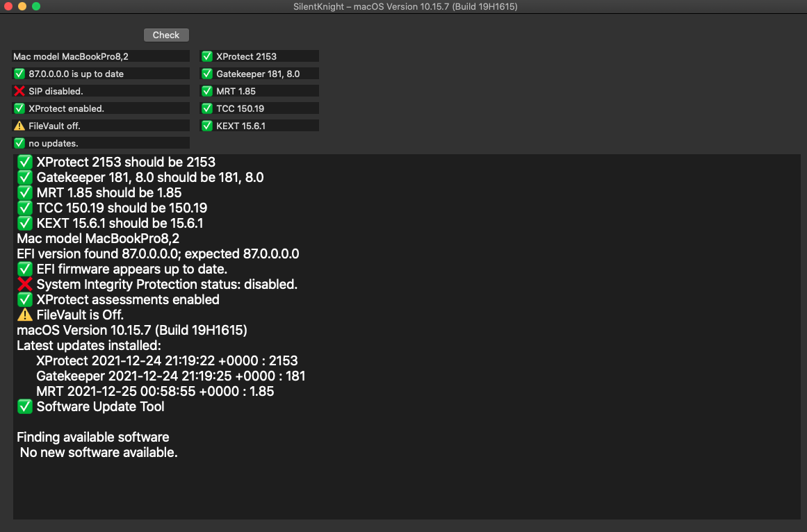Viewport: 807px width, 532px height.
Task: Click warning icon on 'FileVault is Off.' line
Action: 25,315
